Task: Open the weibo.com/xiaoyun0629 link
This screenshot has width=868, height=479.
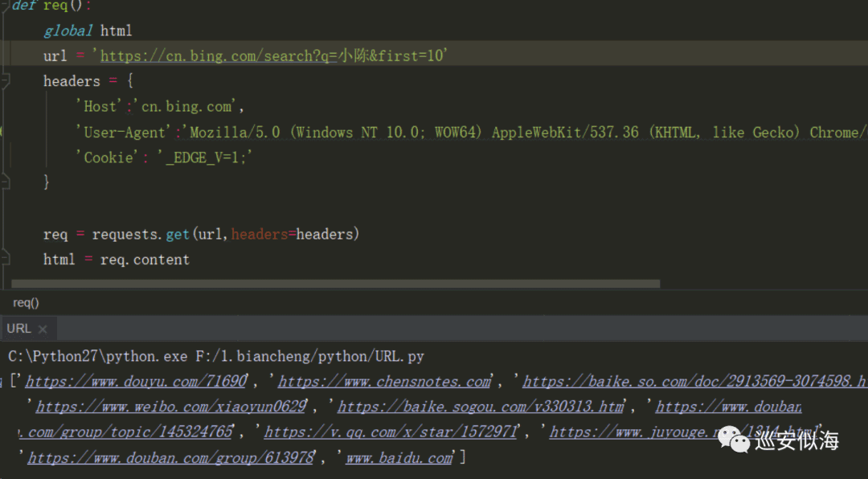Action: point(171,407)
